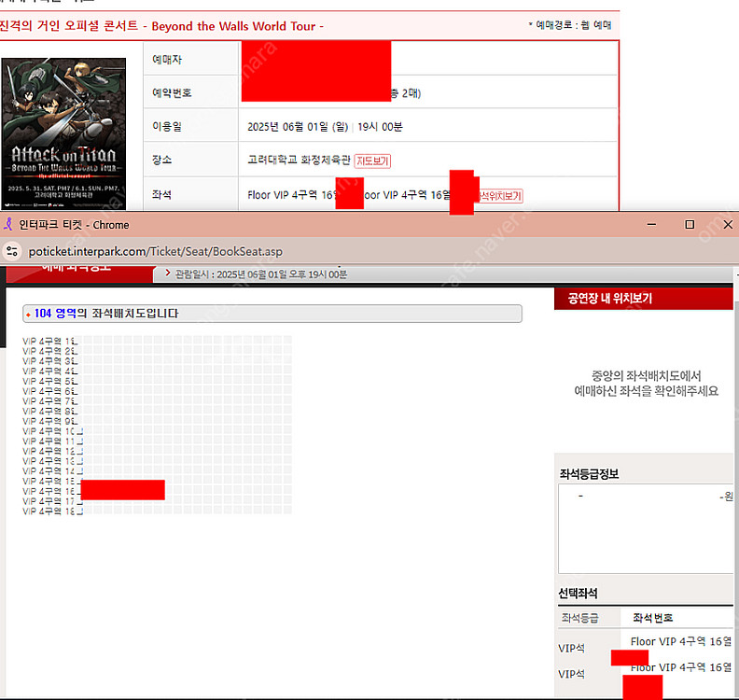Click the Interpark ticket window title icon
Image resolution: width=739 pixels, height=700 pixels.
[x=8, y=224]
